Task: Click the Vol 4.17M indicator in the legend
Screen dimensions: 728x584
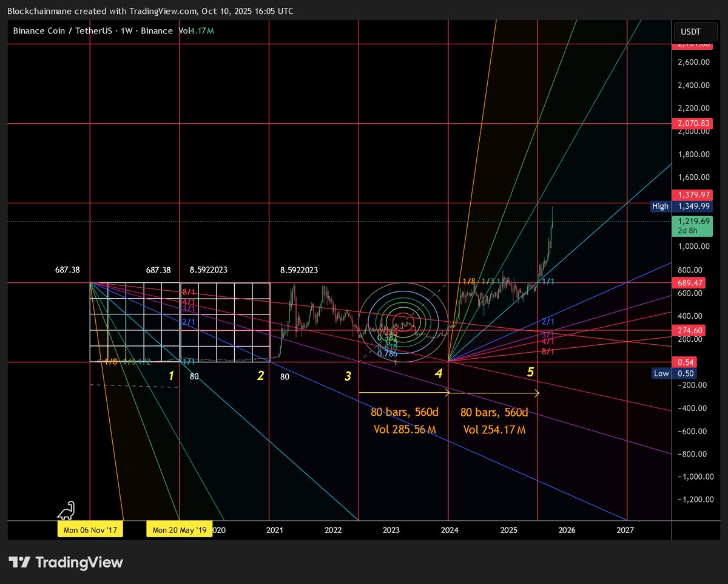Action: 196,30
